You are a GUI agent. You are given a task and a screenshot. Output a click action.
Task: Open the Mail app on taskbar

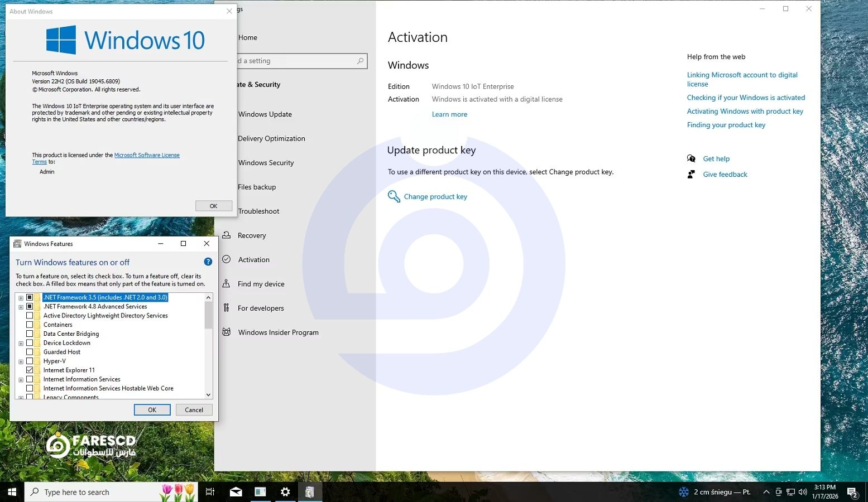coord(236,492)
